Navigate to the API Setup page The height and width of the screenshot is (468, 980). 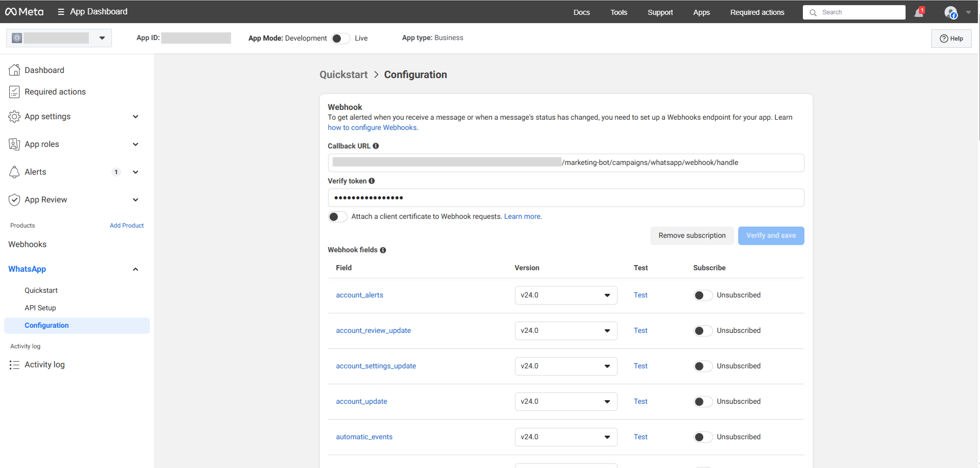coord(40,308)
